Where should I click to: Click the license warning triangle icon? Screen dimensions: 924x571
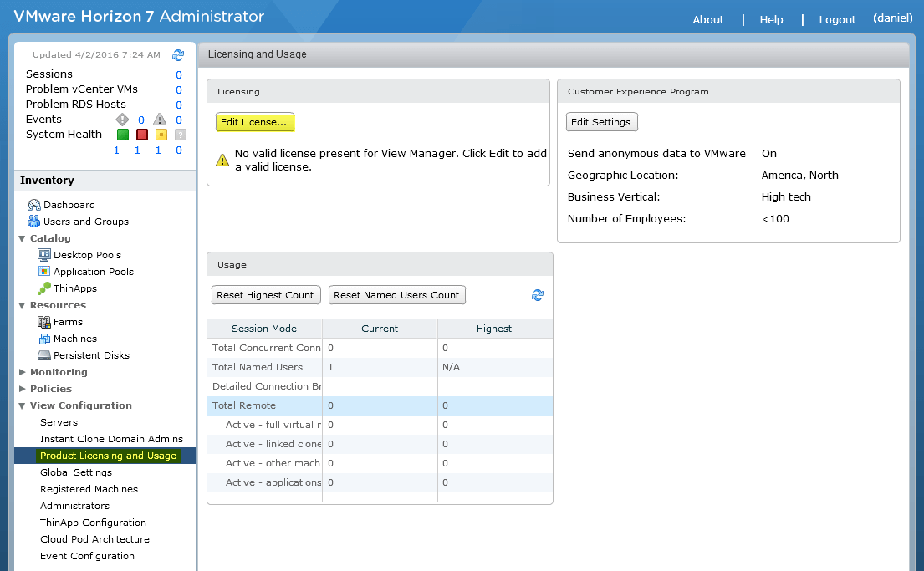(222, 160)
